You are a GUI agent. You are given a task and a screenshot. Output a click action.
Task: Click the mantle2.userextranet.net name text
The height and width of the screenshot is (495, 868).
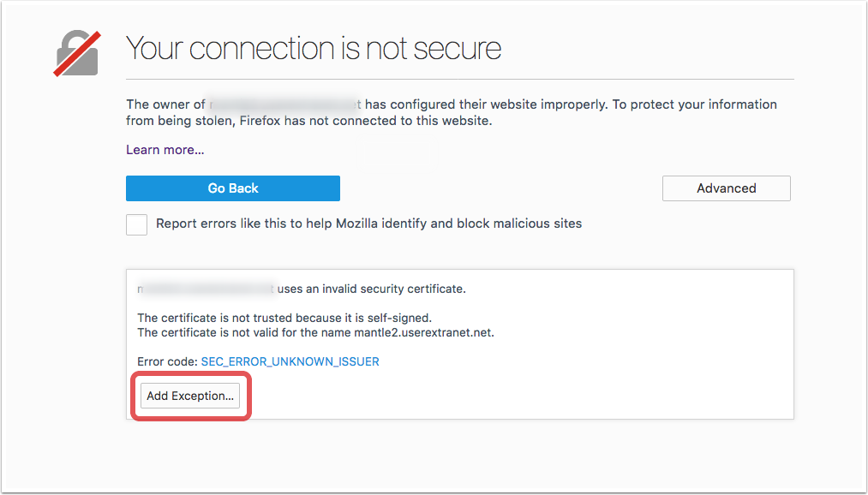coord(423,332)
